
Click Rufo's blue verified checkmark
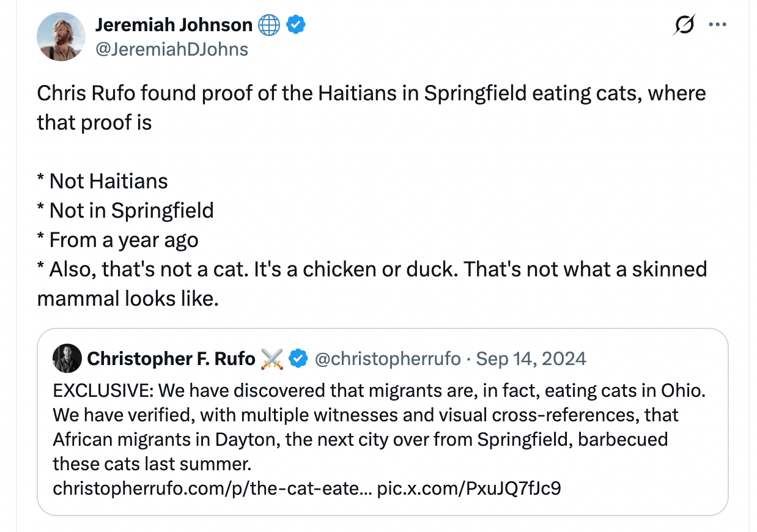click(x=298, y=359)
